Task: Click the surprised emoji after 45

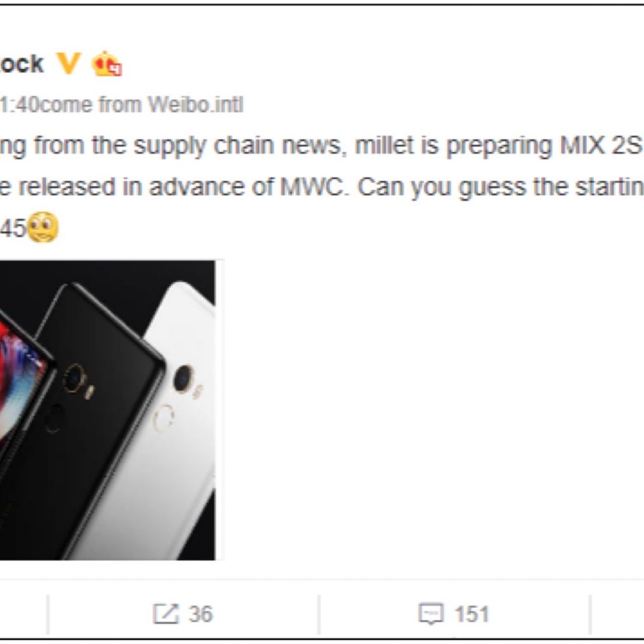Action: (43, 227)
